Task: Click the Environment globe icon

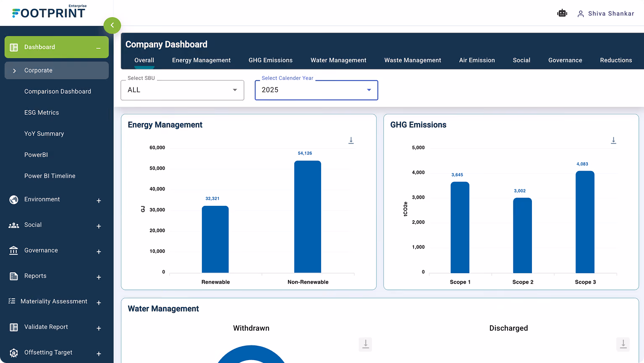Action: [14, 200]
